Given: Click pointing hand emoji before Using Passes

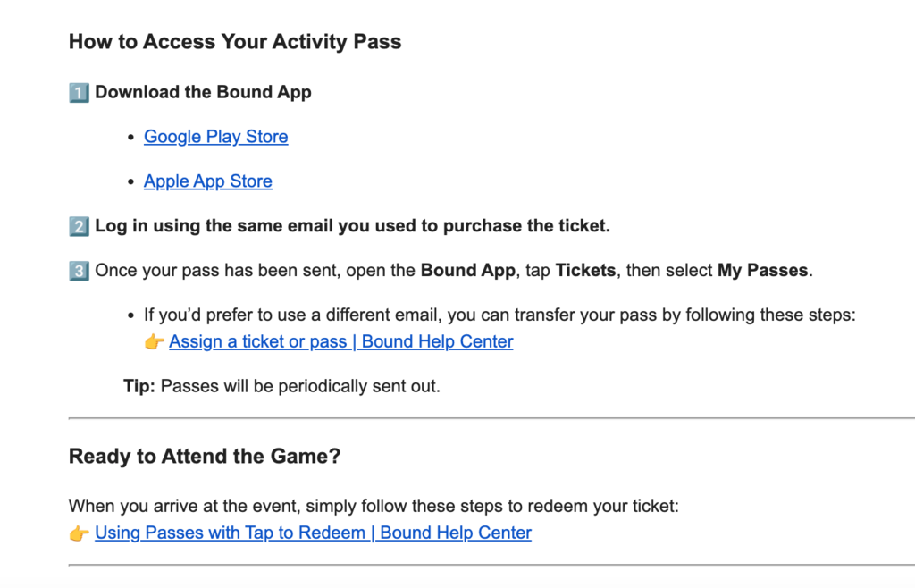Looking at the screenshot, I should (x=79, y=533).
